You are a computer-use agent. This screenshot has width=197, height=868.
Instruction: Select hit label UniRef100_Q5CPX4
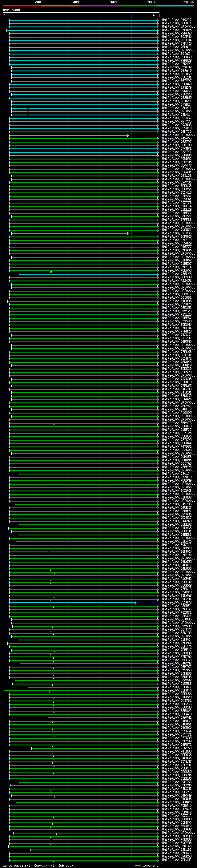point(177,643)
